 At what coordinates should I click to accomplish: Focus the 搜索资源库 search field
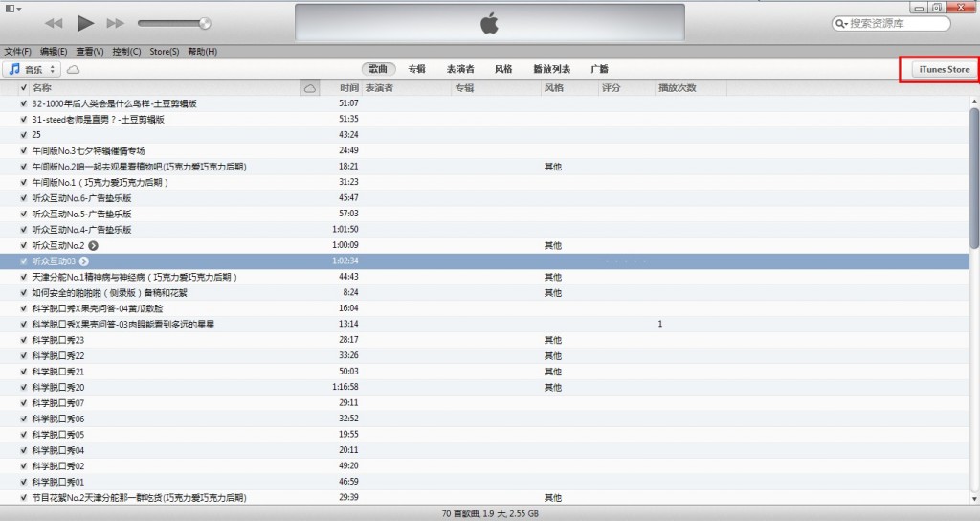(x=892, y=24)
